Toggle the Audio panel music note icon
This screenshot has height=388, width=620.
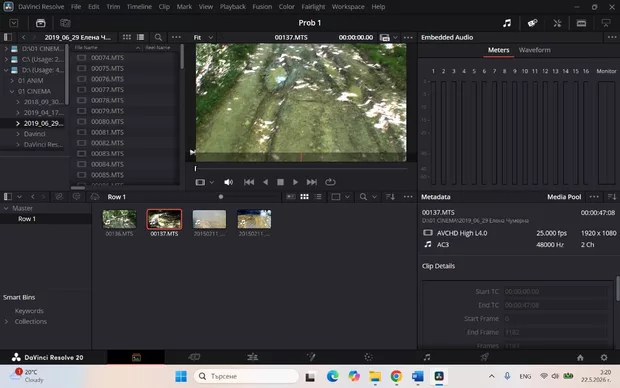507,23
